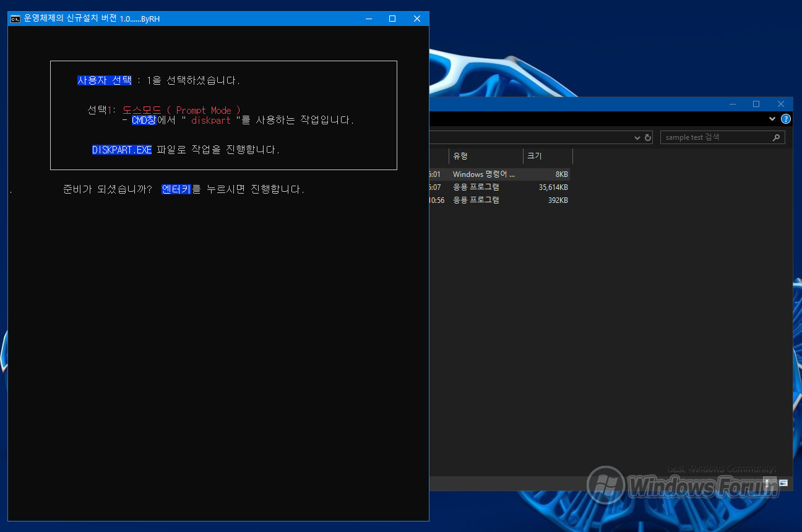Click the highlighted 'CMD창' text
The height and width of the screenshot is (532, 802).
tap(144, 120)
